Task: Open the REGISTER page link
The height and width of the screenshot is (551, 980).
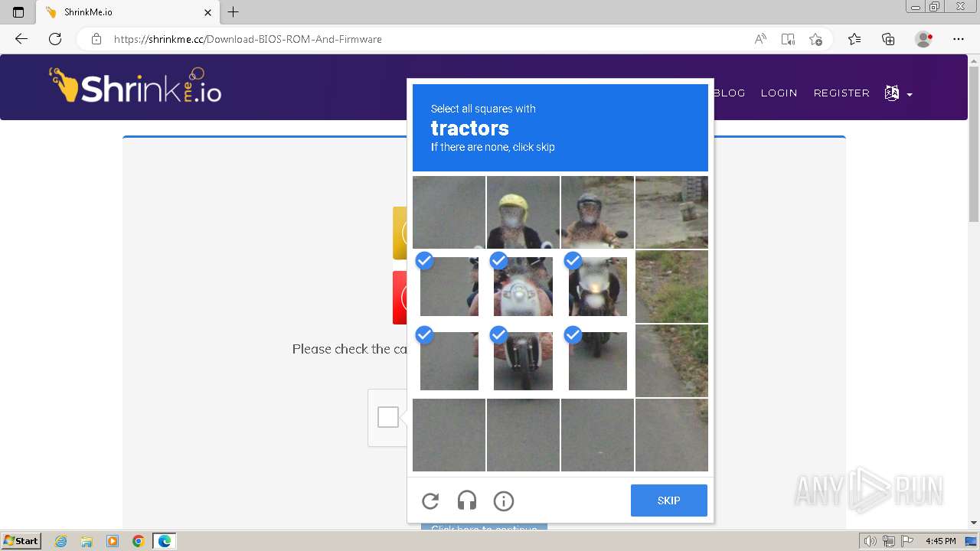Action: 841,93
